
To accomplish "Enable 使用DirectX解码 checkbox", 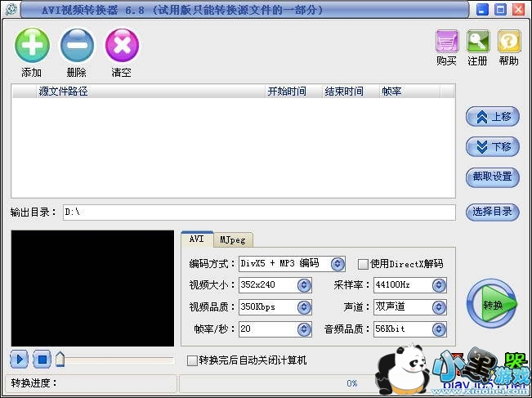I will click(363, 264).
